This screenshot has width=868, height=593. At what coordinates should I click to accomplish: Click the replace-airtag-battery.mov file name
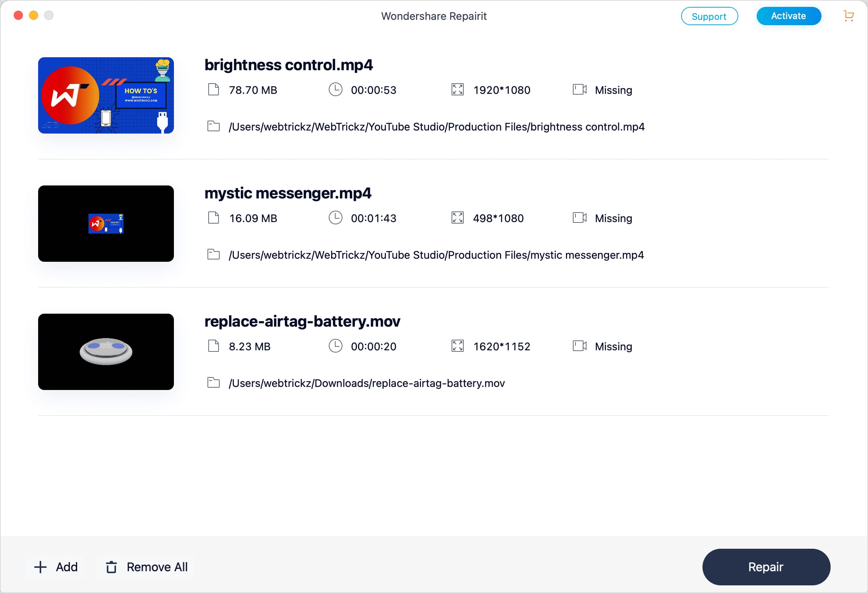click(302, 322)
